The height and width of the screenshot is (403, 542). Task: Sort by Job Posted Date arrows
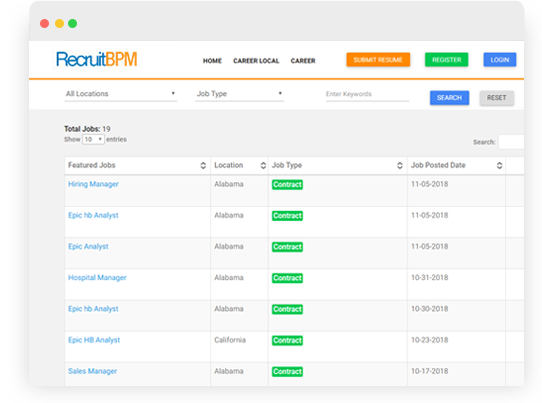499,166
